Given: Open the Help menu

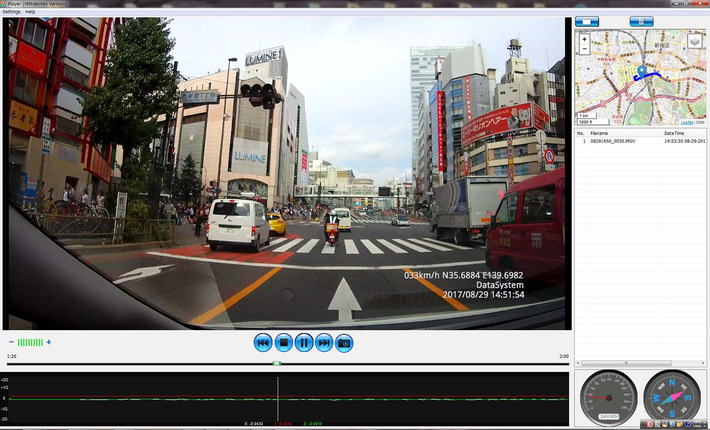Looking at the screenshot, I should 30,11.
